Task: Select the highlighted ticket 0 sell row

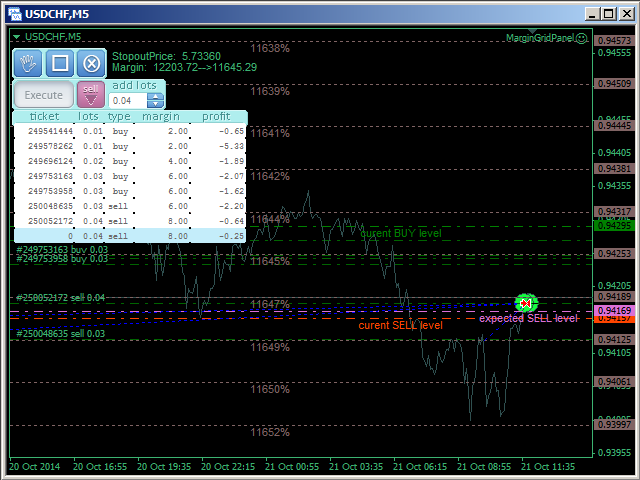Action: (x=130, y=236)
